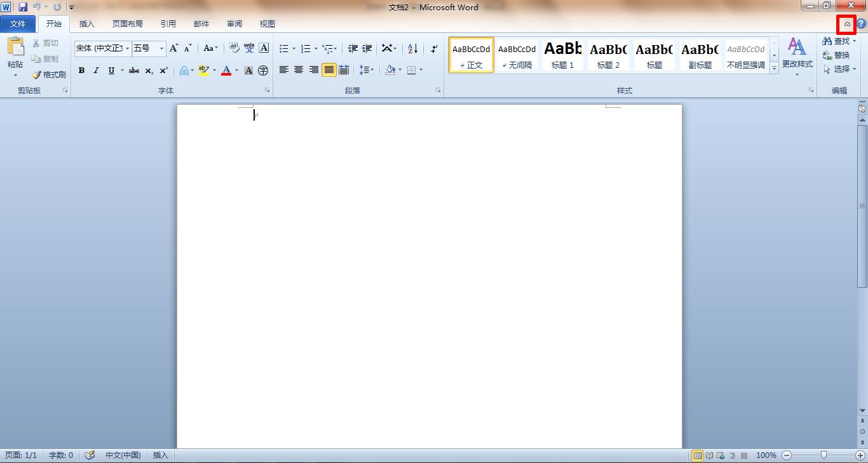Apply the 标题 1 heading style
This screenshot has width=868, height=463.
[562, 55]
